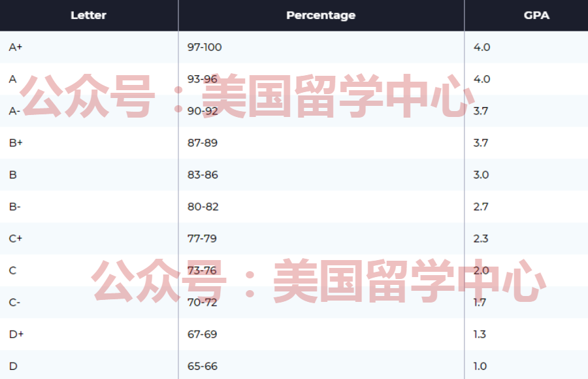Select the A grade cell
Image resolution: width=588 pixels, height=379 pixels.
[12, 79]
